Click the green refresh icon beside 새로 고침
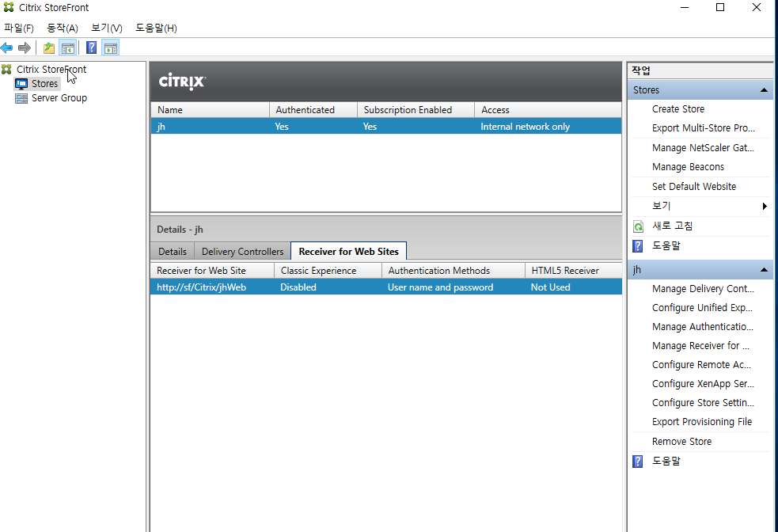778x532 pixels. [638, 226]
